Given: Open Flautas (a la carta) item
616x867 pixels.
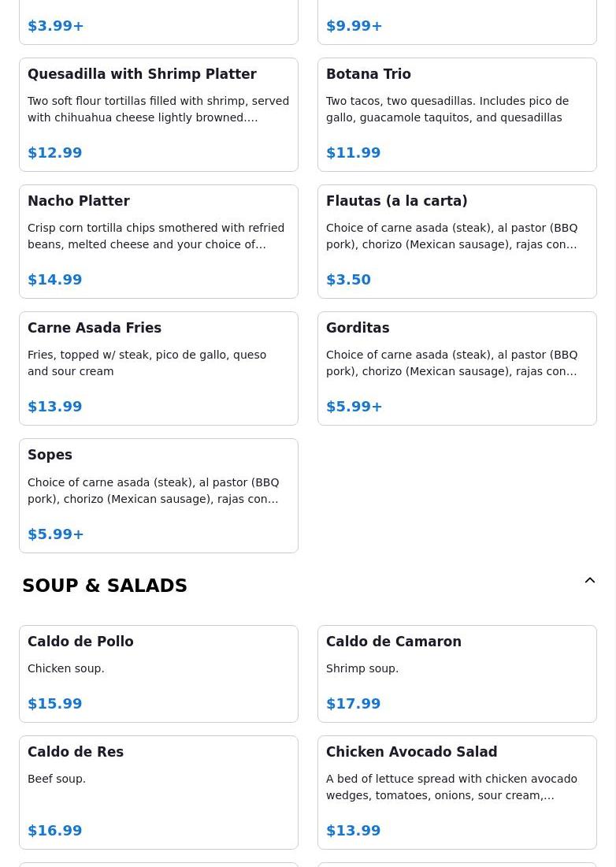Looking at the screenshot, I should pyautogui.click(x=457, y=242).
